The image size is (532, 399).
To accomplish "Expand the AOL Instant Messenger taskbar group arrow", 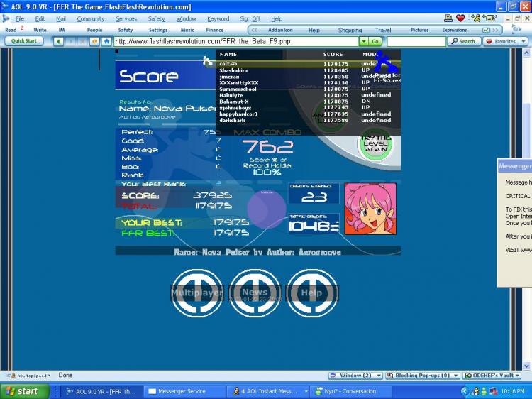I will pyautogui.click(x=306, y=391).
